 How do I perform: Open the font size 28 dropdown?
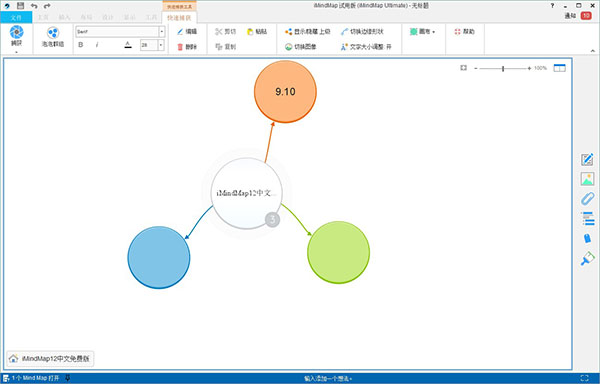[x=161, y=45]
